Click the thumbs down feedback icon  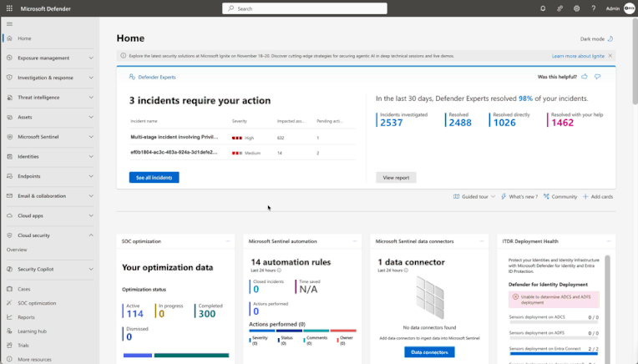[x=597, y=77]
